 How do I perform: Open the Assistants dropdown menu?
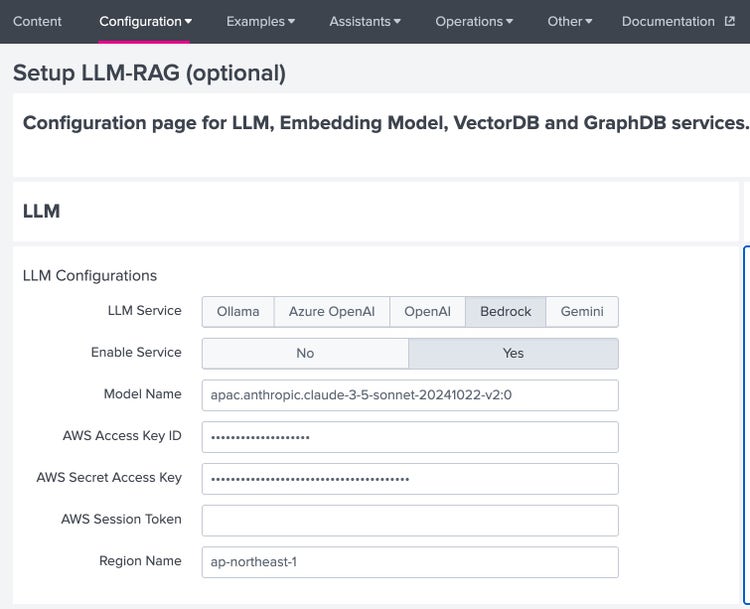tap(365, 21)
